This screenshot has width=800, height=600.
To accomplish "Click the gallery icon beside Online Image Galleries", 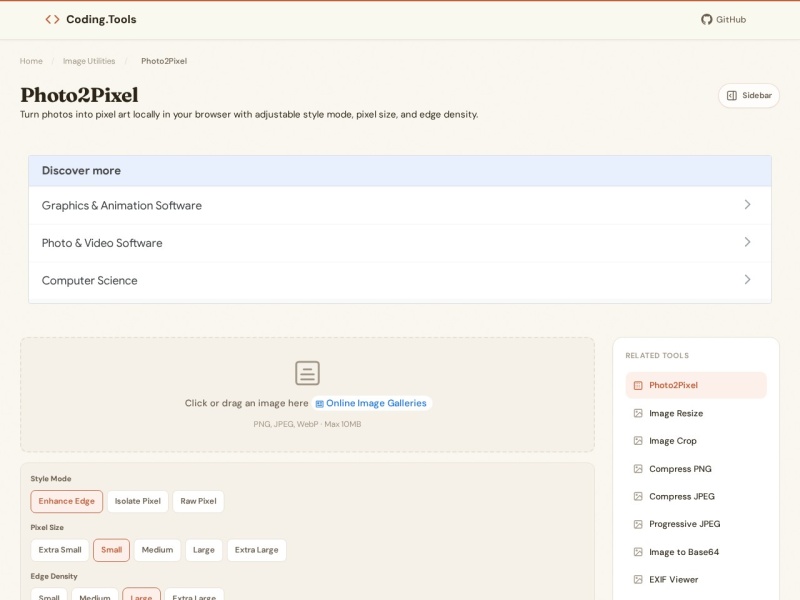I will [x=319, y=404].
